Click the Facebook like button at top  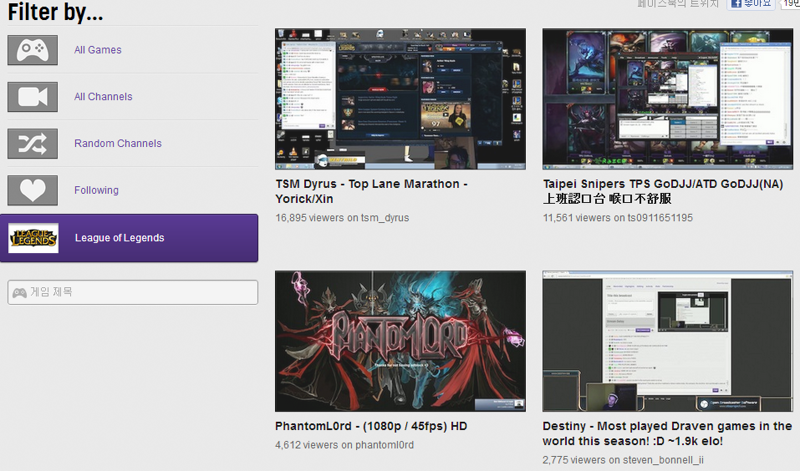(751, 4)
